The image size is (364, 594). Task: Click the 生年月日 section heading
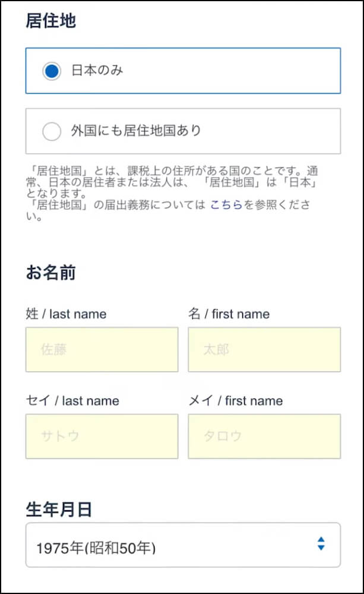pos(59,509)
